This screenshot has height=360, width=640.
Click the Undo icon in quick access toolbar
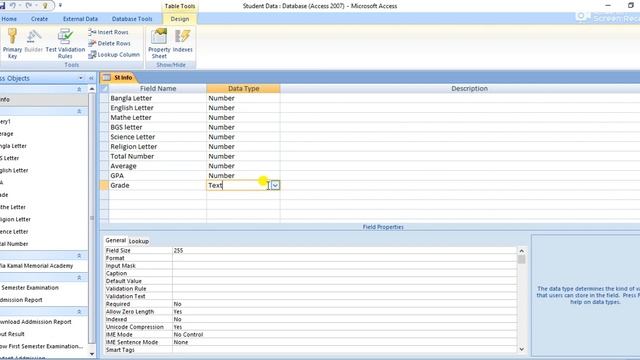(x=13, y=5)
